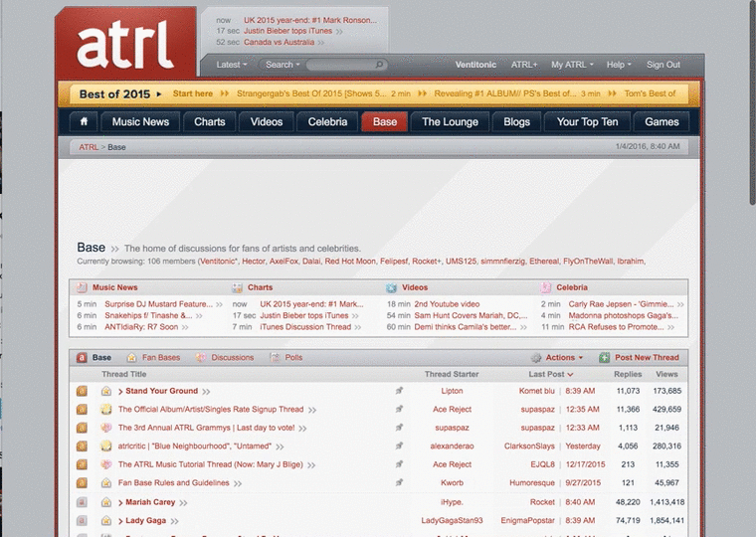
Task: Click the search input field
Action: tap(341, 65)
